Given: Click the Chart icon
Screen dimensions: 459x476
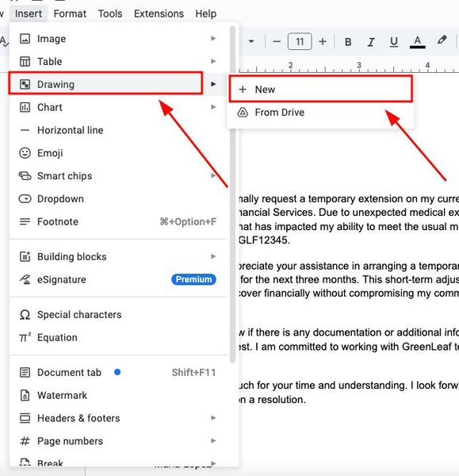Looking at the screenshot, I should tap(25, 107).
